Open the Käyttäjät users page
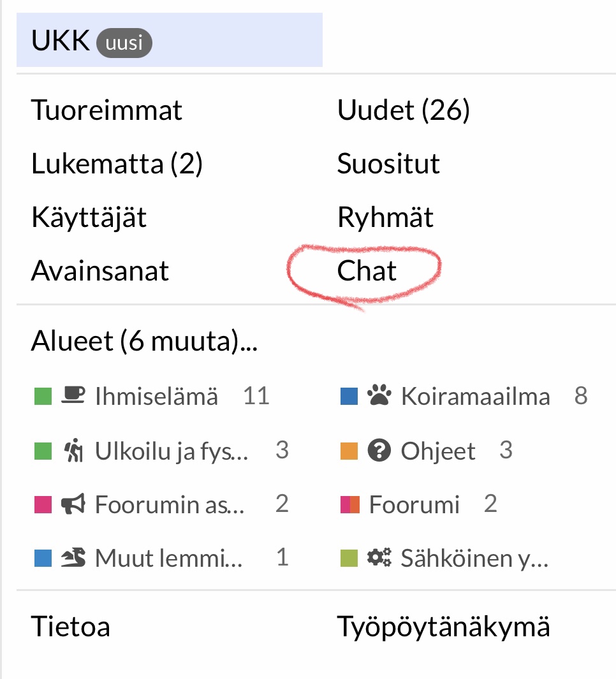616x679 pixels. pos(89,218)
